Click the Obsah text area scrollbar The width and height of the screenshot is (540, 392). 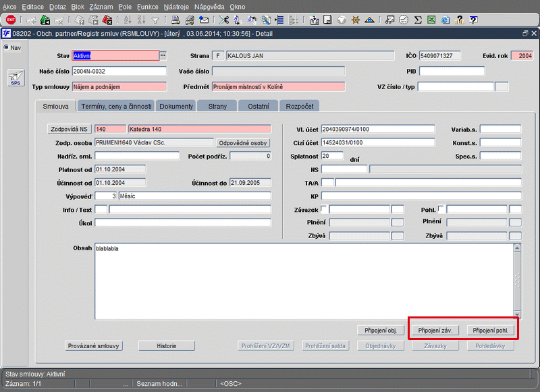point(517,280)
